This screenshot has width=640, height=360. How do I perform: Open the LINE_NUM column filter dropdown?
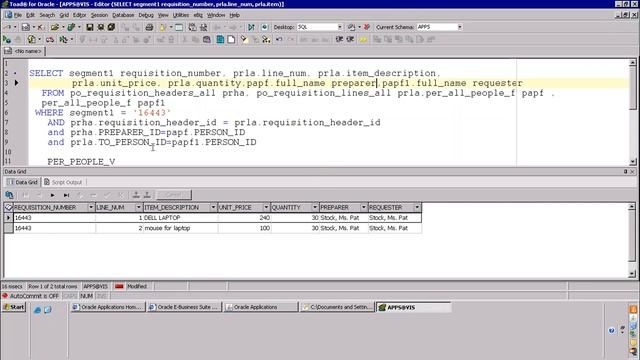click(x=139, y=207)
